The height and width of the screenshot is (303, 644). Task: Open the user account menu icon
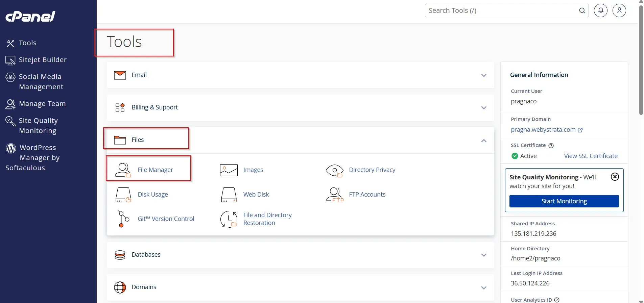click(x=619, y=10)
